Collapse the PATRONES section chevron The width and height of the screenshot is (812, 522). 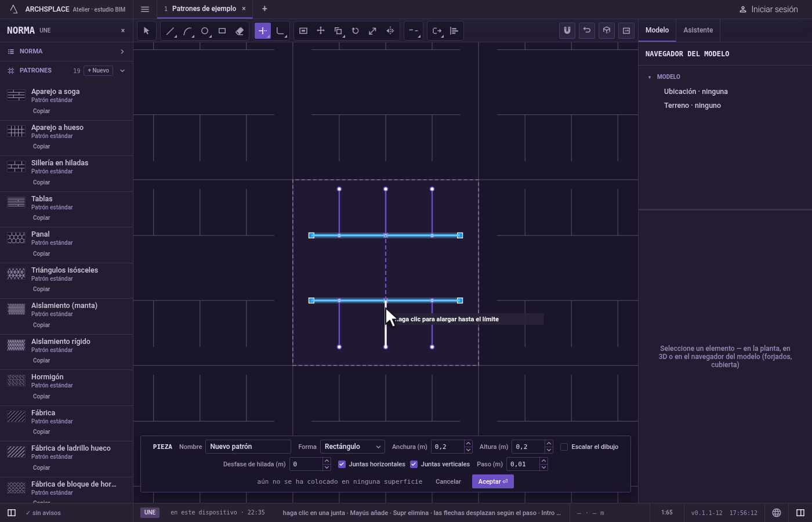[122, 71]
